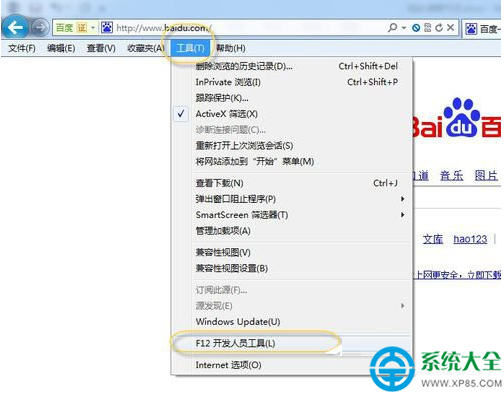Screen dimensions: 504x394
Task: Open the 图片 link on Baidu
Action: click(x=486, y=175)
